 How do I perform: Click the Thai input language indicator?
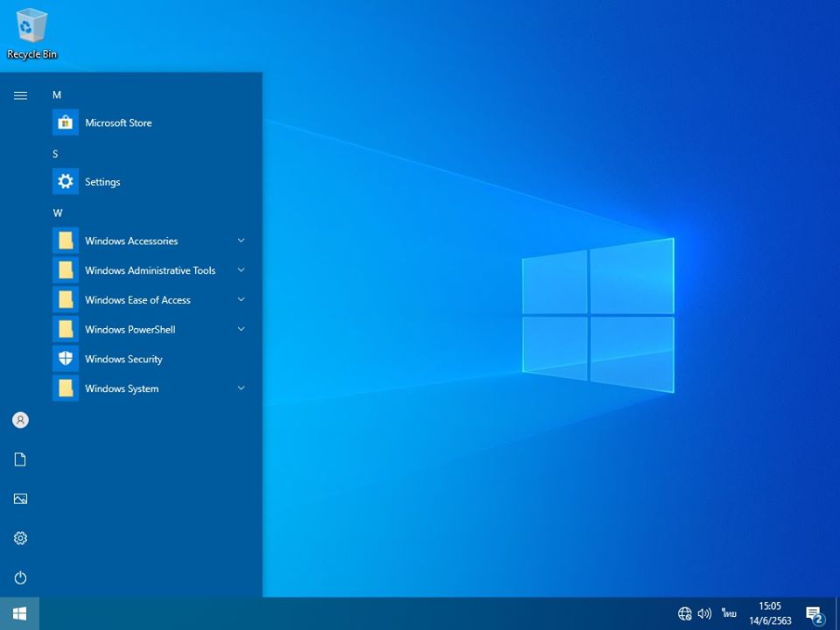729,612
